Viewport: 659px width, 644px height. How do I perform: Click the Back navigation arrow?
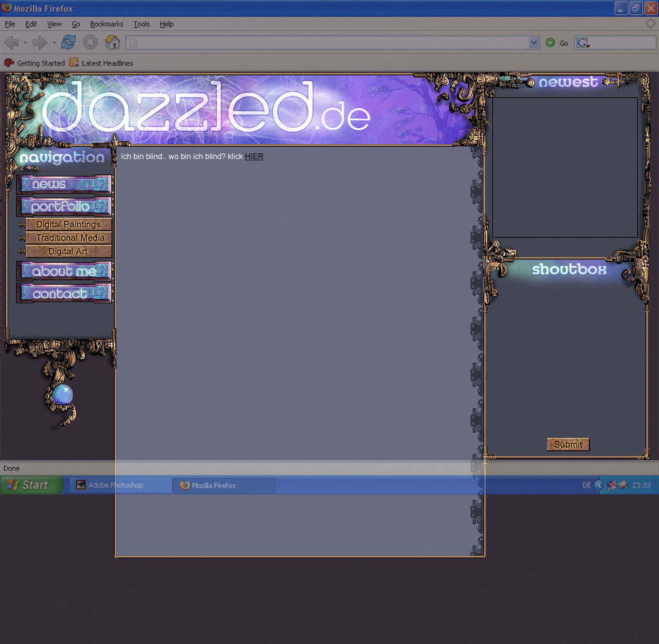(x=11, y=43)
